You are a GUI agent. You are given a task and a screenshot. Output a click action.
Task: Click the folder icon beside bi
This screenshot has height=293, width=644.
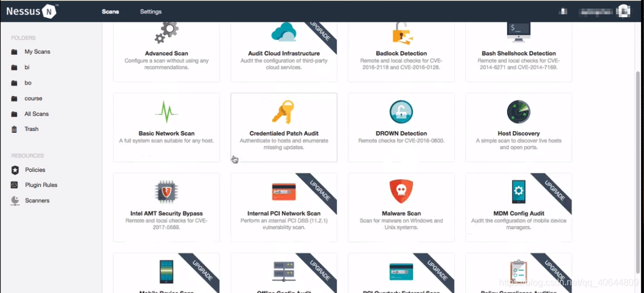tap(15, 68)
